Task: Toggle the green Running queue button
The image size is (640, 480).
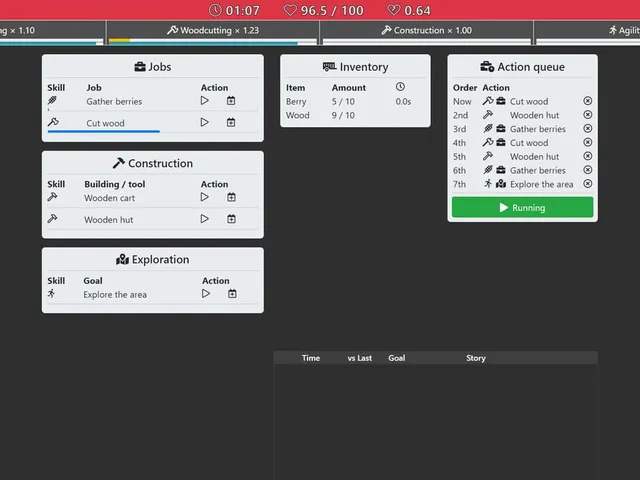Action: click(522, 207)
